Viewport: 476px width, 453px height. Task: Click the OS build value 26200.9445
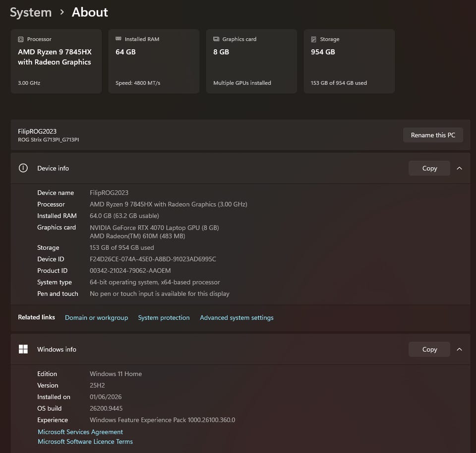click(106, 408)
